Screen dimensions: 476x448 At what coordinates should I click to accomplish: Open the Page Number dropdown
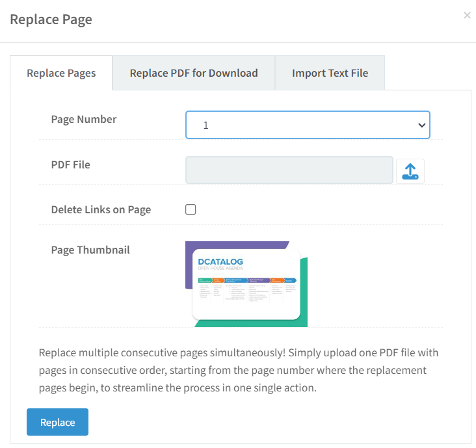pyautogui.click(x=307, y=125)
